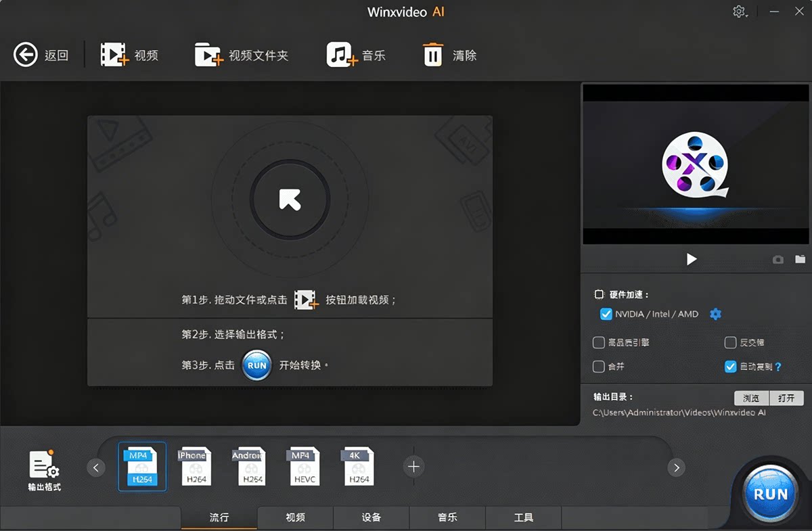Switch to the 音乐 tab at the bottom
812x531 pixels.
coord(447,517)
